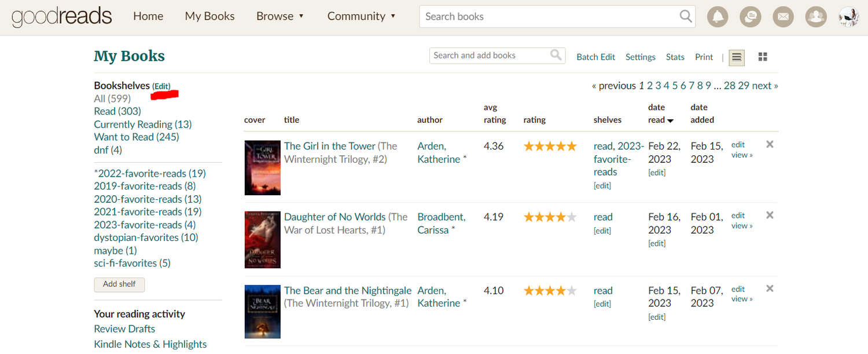Screen dimensions: 868x354
Task: Click the magnifier in Search and add books
Action: (555, 55)
